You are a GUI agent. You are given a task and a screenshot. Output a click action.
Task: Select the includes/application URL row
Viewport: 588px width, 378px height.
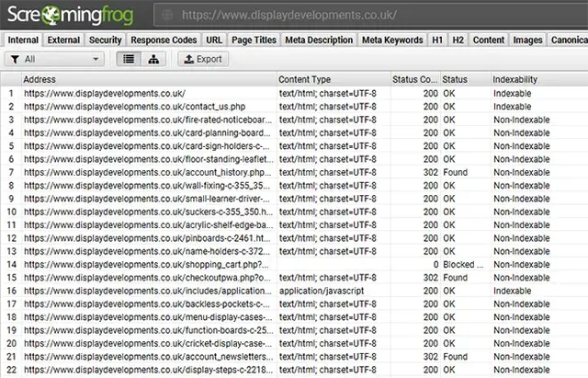click(x=148, y=291)
